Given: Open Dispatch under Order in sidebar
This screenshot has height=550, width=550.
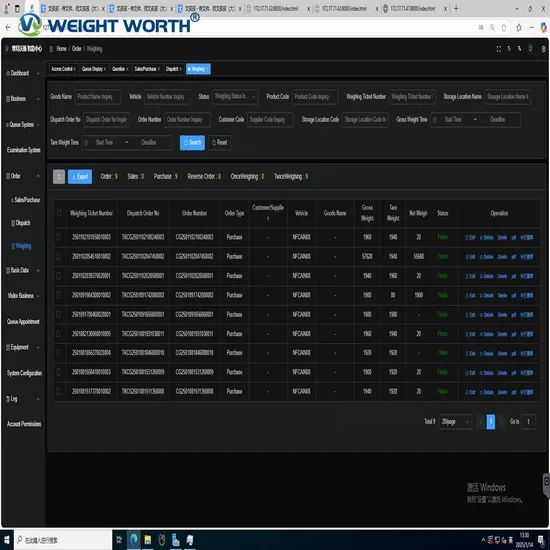Looking at the screenshot, I should click(x=21, y=223).
